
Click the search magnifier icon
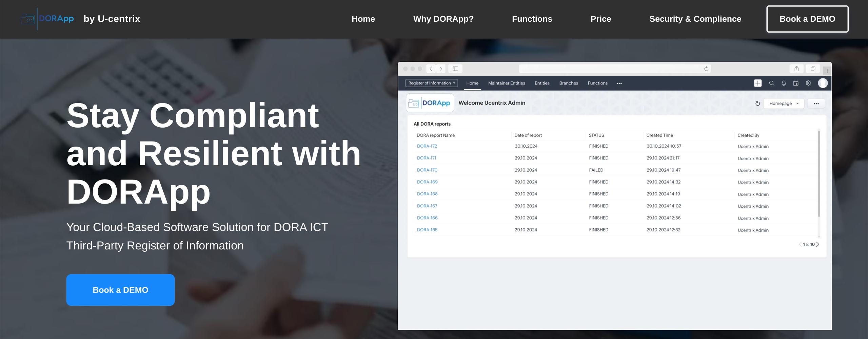click(x=771, y=83)
